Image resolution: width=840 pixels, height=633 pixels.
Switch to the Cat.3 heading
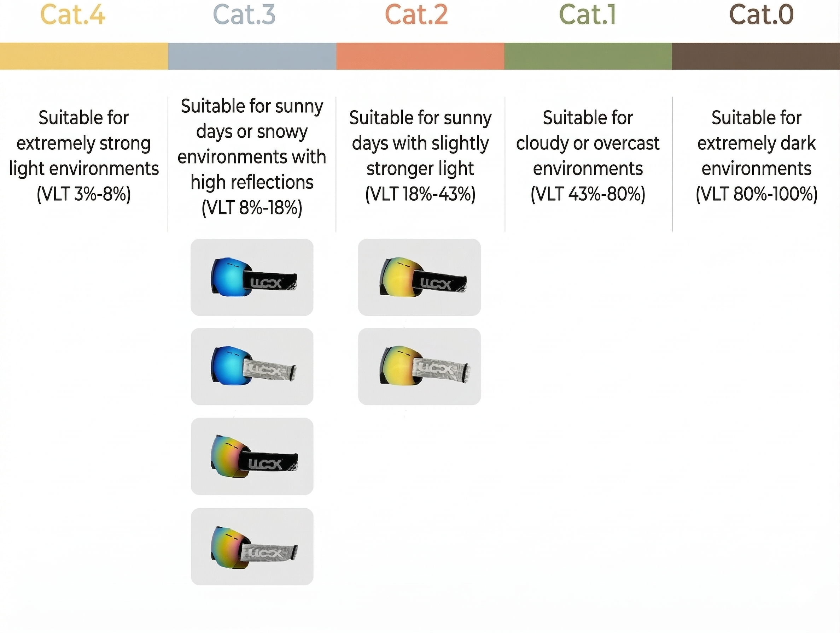click(244, 15)
